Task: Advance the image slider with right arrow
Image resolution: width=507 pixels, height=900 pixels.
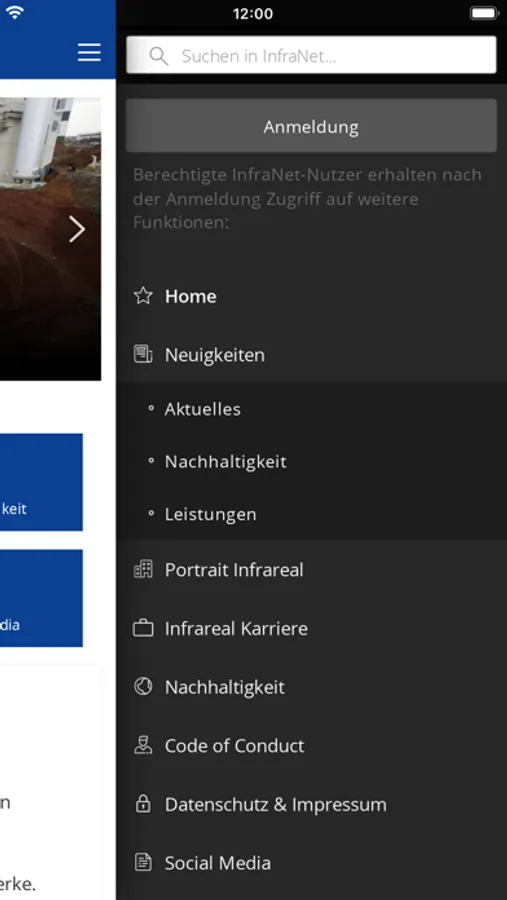Action: (x=77, y=229)
